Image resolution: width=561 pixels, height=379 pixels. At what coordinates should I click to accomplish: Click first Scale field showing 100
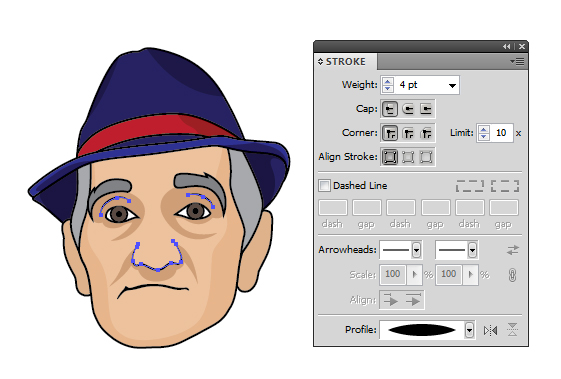pyautogui.click(x=393, y=274)
